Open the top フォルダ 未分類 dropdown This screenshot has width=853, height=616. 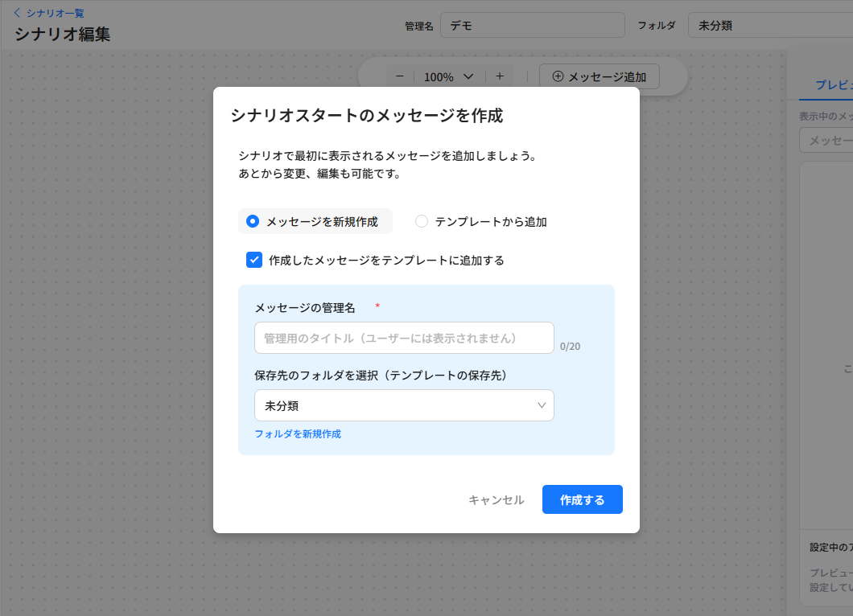[769, 25]
